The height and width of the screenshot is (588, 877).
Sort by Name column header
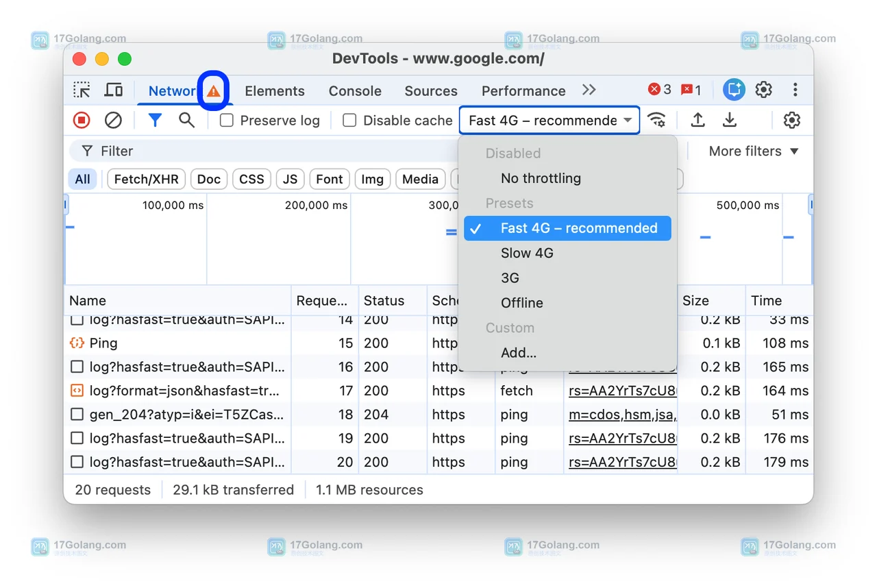pos(178,301)
